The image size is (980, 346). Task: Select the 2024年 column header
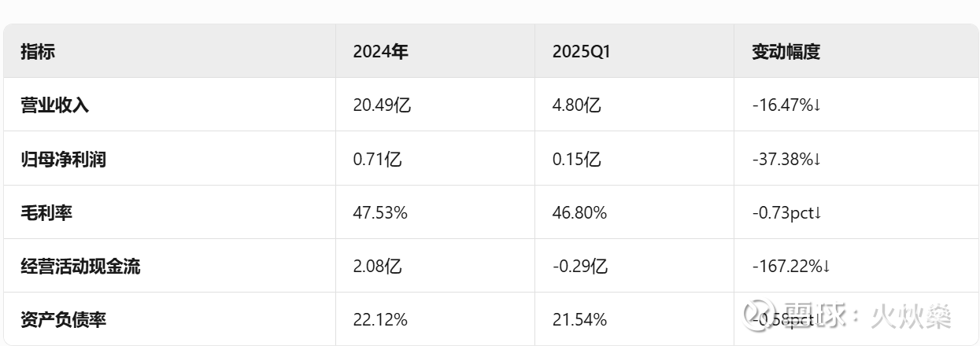[x=381, y=52]
